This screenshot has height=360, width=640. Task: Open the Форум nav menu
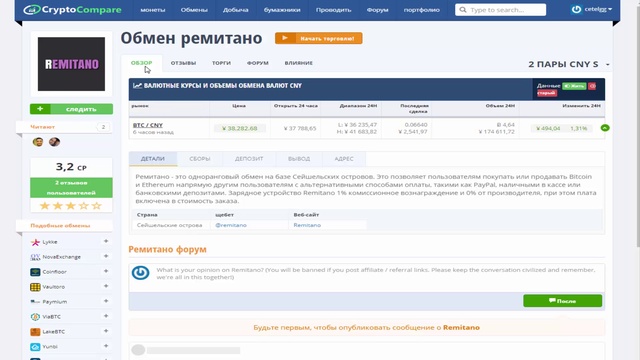378,10
